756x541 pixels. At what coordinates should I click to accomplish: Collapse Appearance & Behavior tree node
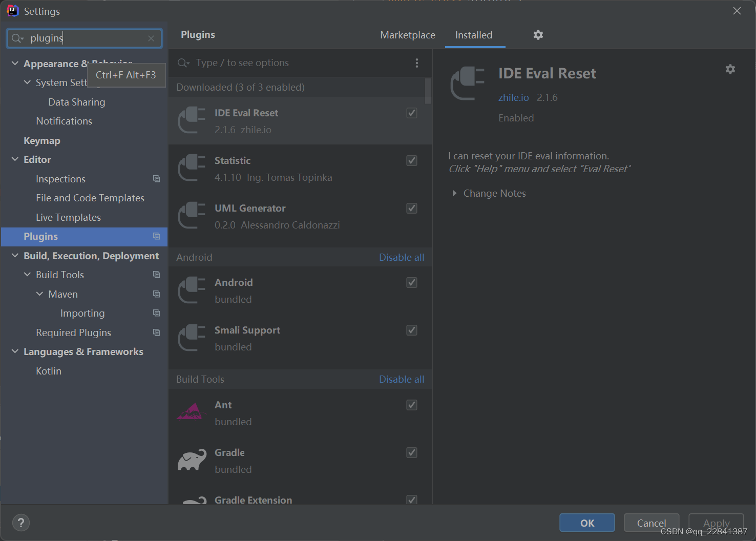[x=15, y=64]
